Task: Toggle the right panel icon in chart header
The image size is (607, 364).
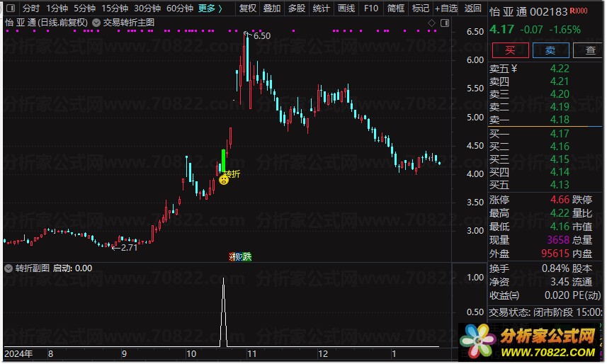Action: coord(445,23)
